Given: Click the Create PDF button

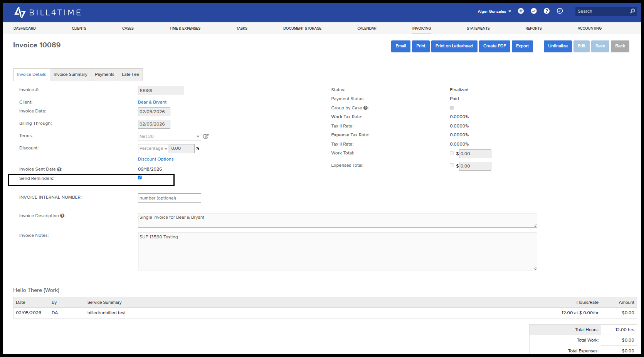Looking at the screenshot, I should coord(494,46).
